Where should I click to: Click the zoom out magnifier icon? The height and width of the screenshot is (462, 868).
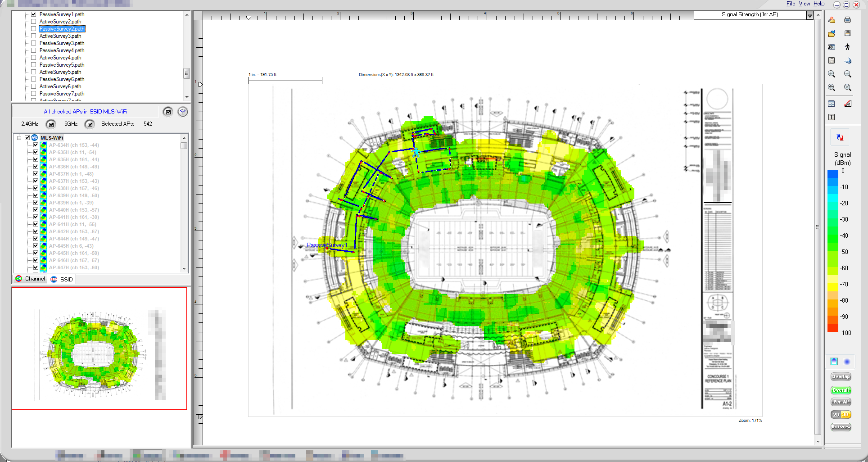tap(847, 74)
